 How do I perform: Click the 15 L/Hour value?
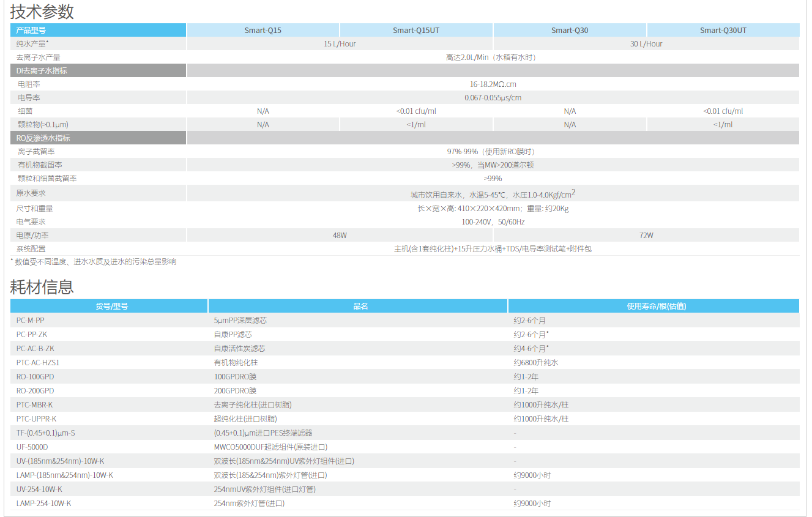point(340,44)
